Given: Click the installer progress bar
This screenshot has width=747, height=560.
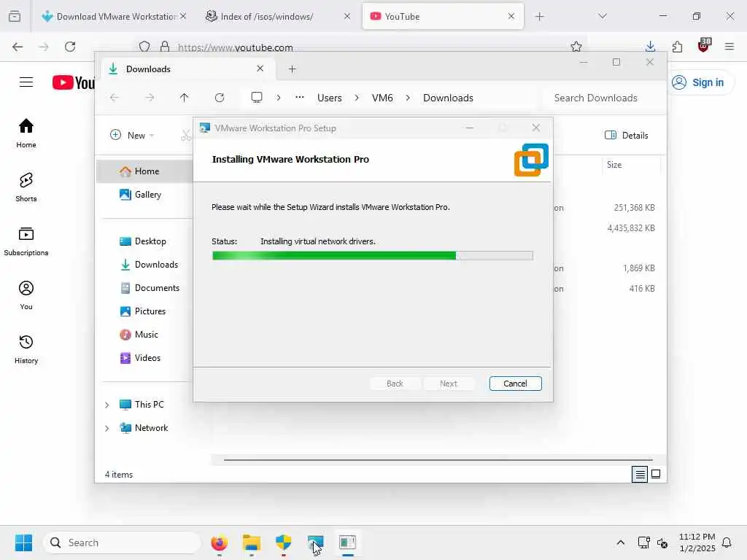Looking at the screenshot, I should [x=373, y=256].
